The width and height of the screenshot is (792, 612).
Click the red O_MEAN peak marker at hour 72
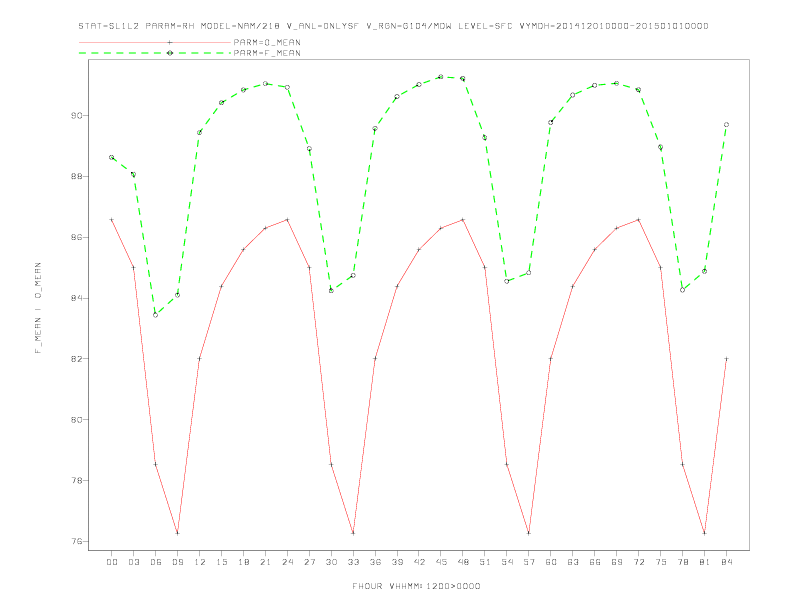click(638, 220)
